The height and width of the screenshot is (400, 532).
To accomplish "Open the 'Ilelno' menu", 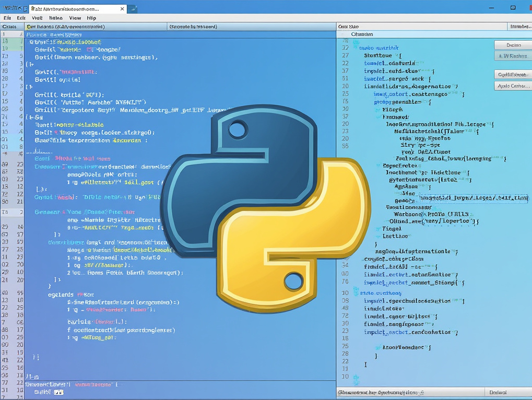I will (x=56, y=18).
